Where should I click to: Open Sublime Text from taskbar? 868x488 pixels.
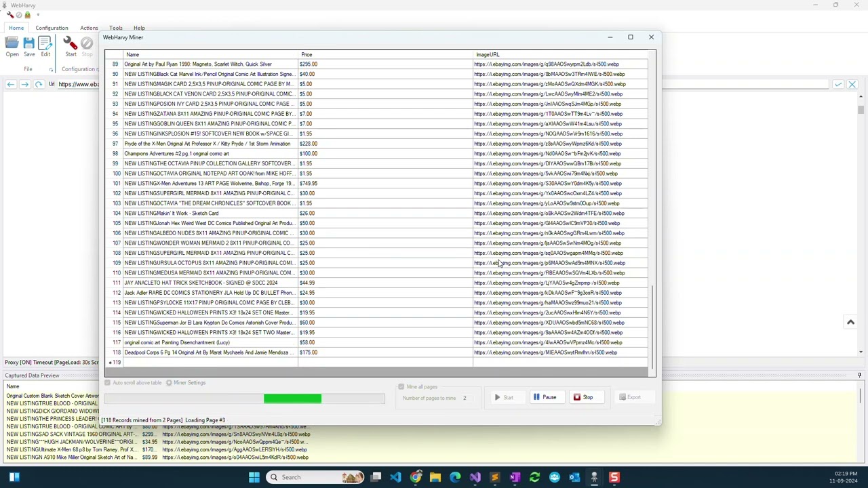tap(495, 477)
